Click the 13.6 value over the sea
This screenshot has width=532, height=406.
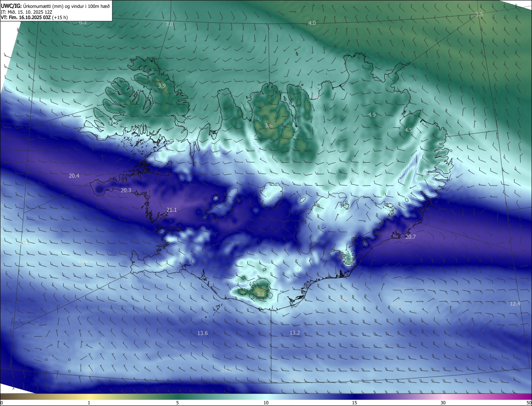point(202,333)
